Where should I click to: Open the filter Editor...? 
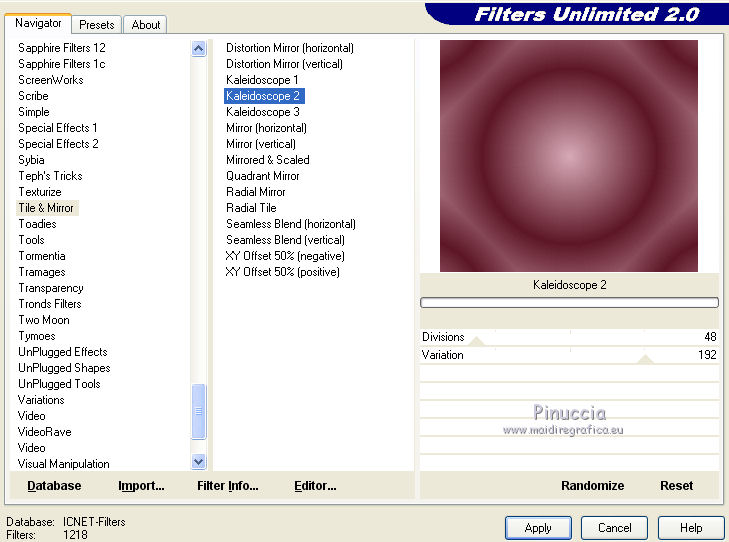315,485
